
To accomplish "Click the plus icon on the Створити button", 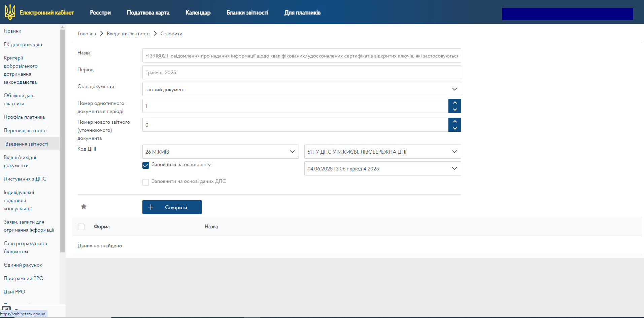I will 151,207.
